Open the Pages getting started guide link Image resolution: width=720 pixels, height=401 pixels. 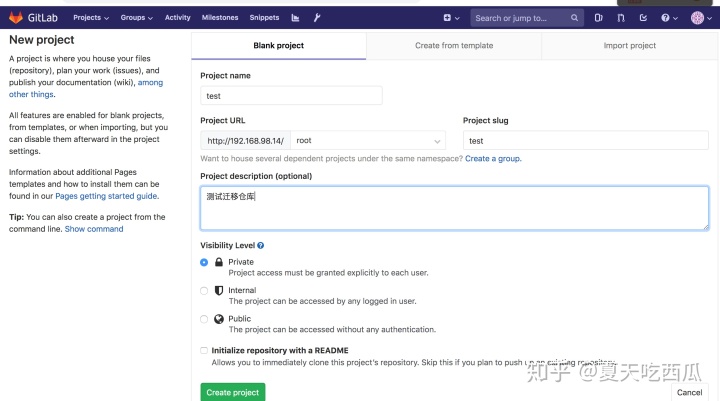click(x=107, y=196)
